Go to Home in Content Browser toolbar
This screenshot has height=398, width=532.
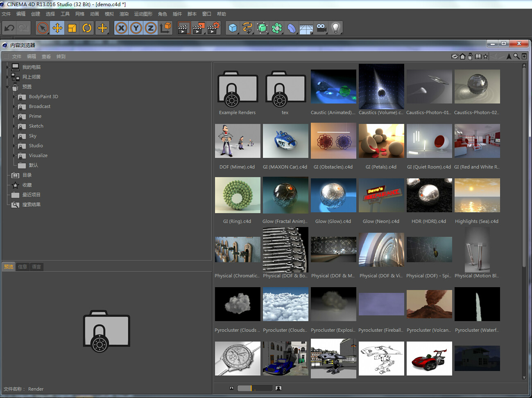tap(462, 56)
